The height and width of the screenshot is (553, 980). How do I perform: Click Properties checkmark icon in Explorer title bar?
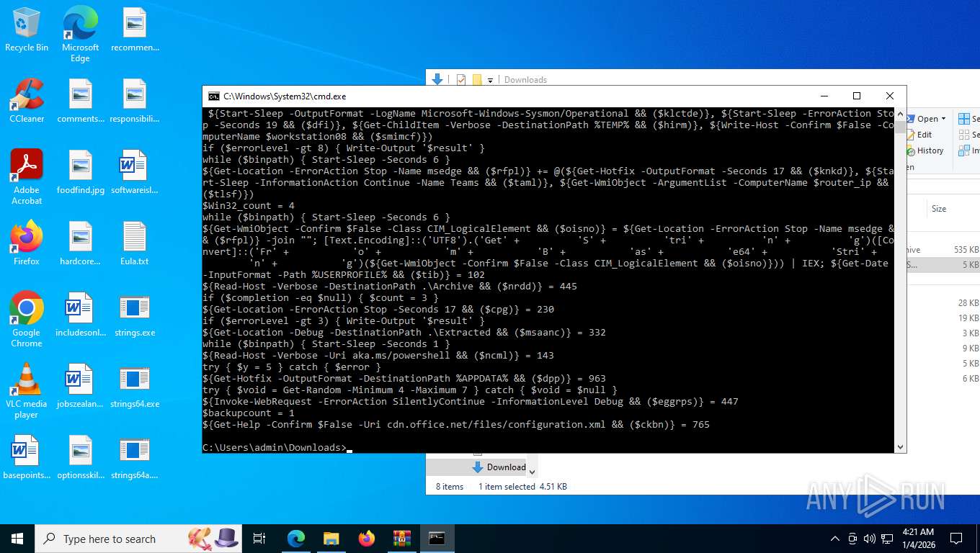click(x=461, y=79)
